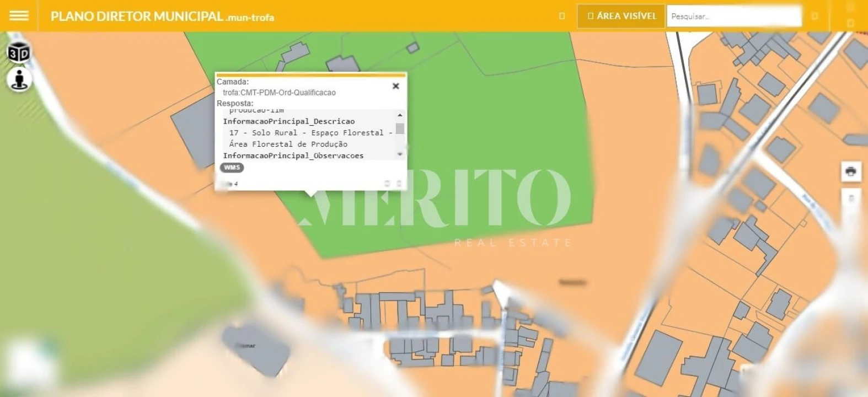This screenshot has height=397, width=868.
Task: Click the WMS badge in popup
Action: pyautogui.click(x=232, y=168)
